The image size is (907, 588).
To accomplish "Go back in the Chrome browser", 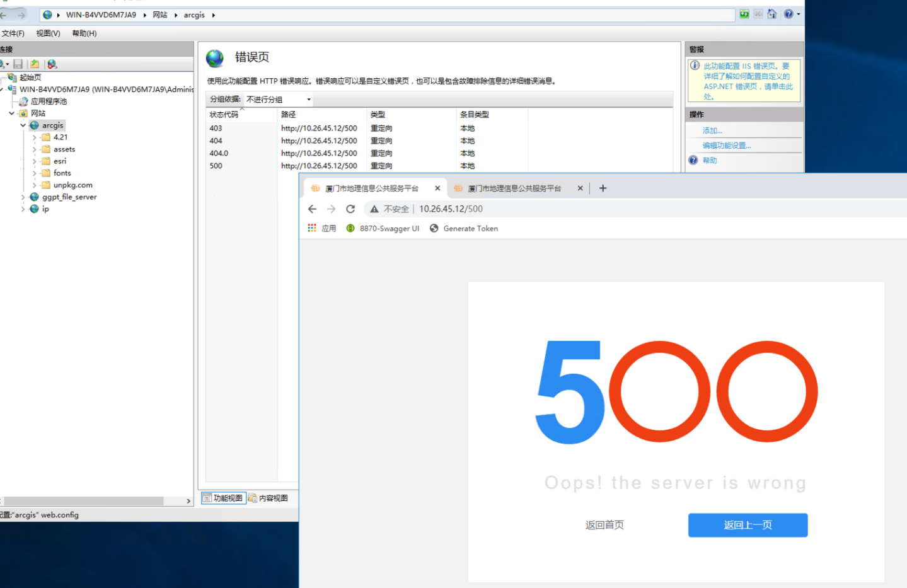I will tap(312, 209).
